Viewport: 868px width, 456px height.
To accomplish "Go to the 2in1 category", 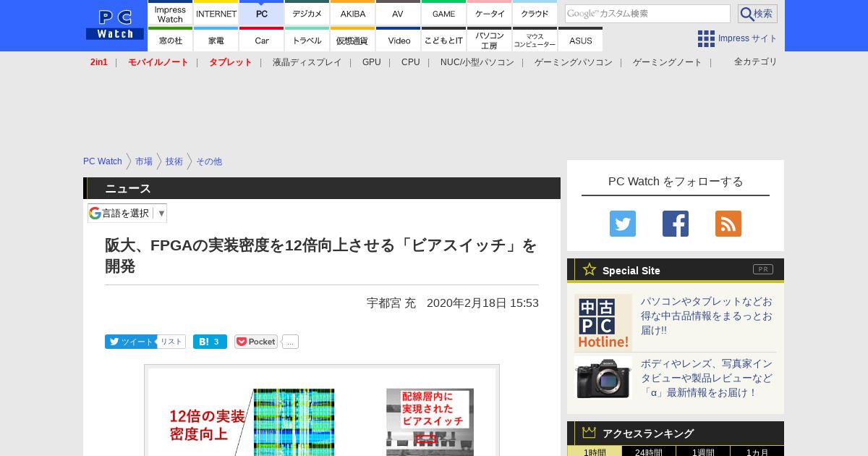I will 99,62.
